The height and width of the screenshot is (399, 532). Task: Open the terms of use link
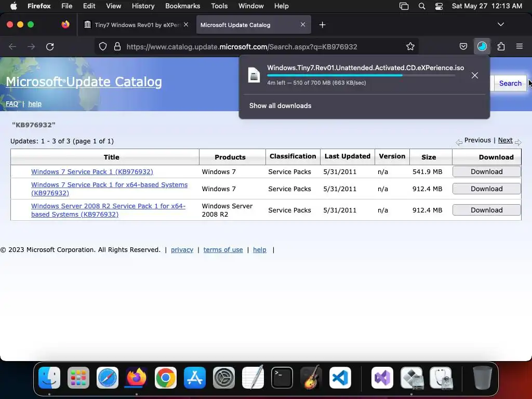(x=223, y=250)
